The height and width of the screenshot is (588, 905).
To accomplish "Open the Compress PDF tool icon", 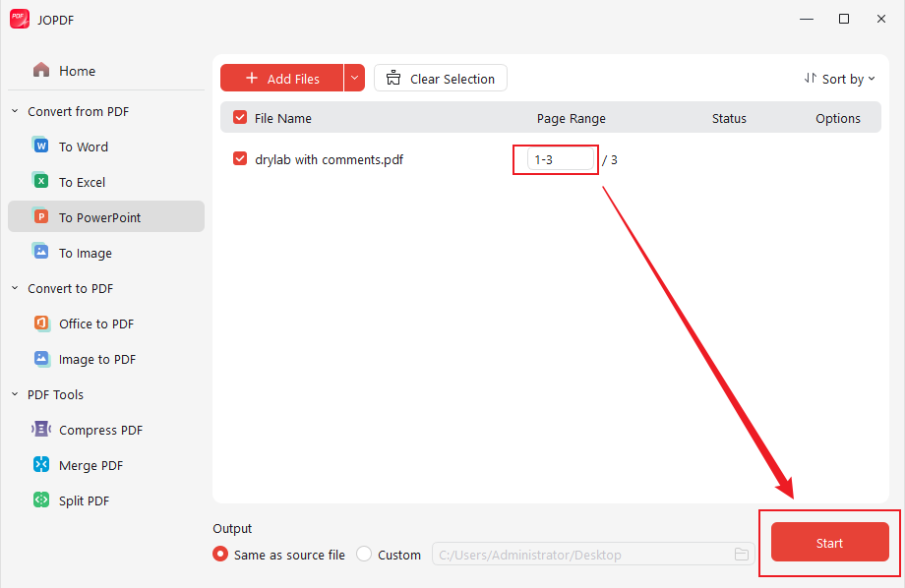I will point(40,429).
